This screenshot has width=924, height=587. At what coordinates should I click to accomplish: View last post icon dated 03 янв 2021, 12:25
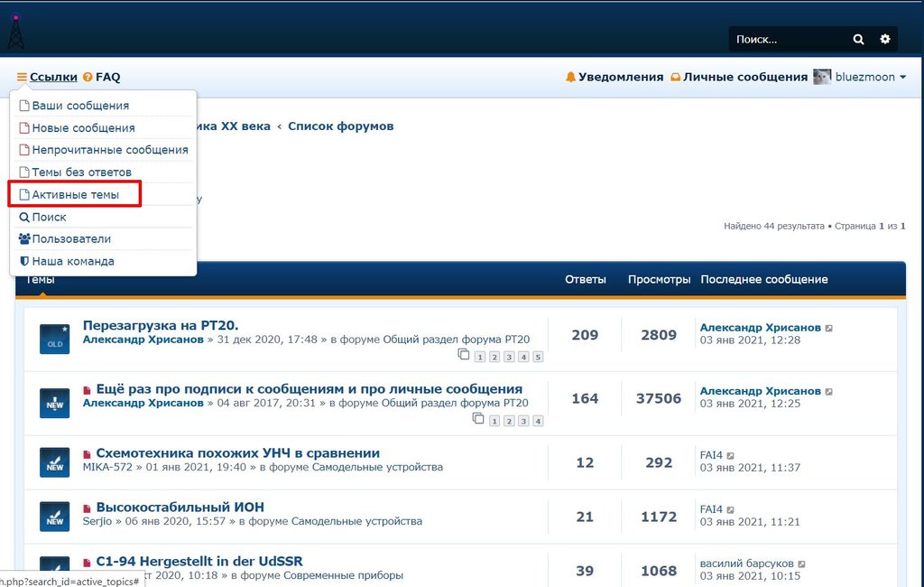829,392
